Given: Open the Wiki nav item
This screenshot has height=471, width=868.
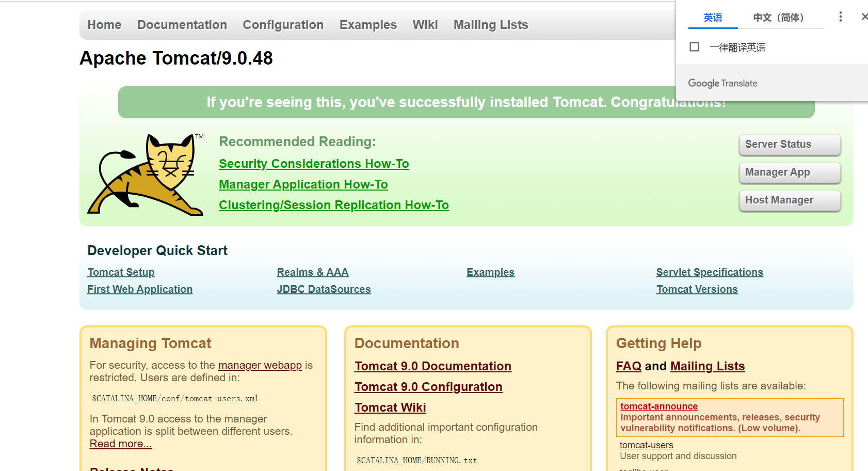Looking at the screenshot, I should pos(425,25).
